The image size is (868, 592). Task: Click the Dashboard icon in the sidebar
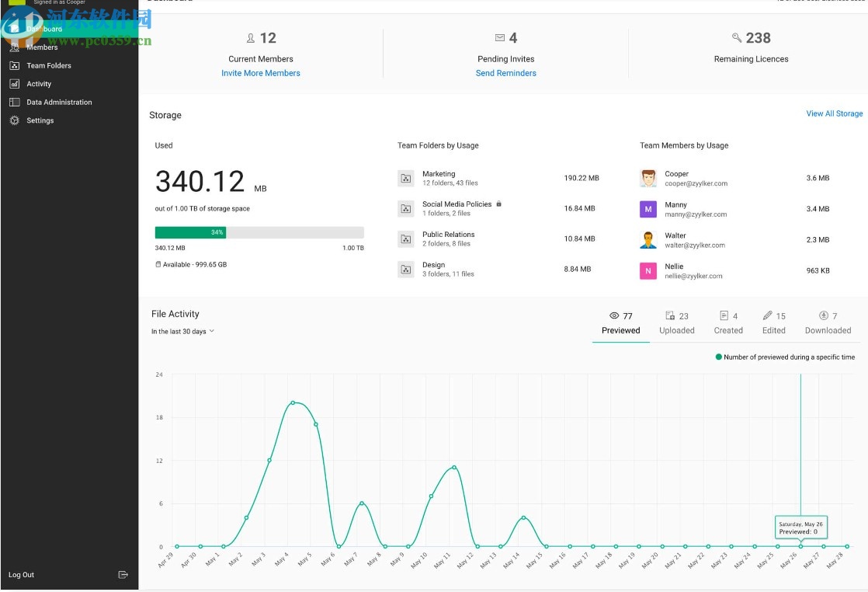click(x=14, y=29)
